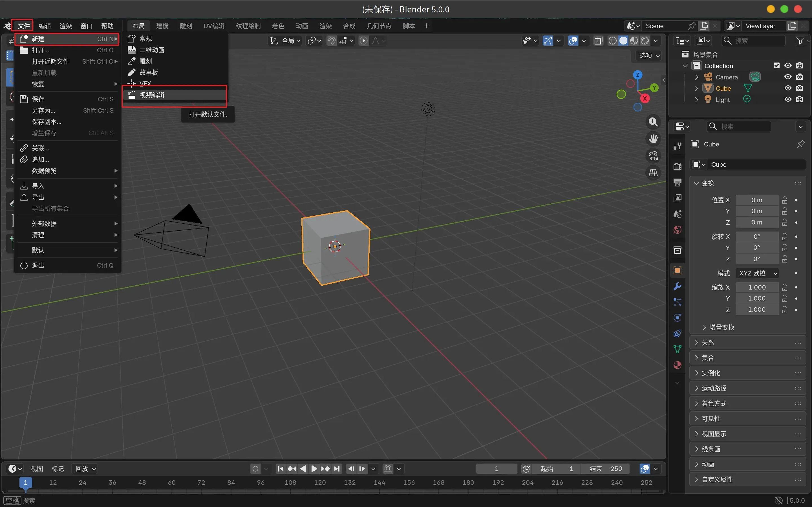Image resolution: width=812 pixels, height=507 pixels.
Task: Open the Modifiers wrench properties tab
Action: click(x=678, y=286)
